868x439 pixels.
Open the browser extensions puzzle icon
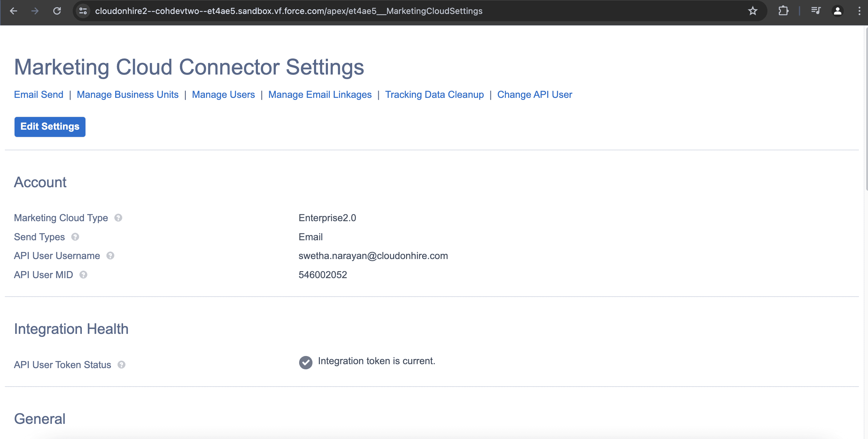point(783,11)
